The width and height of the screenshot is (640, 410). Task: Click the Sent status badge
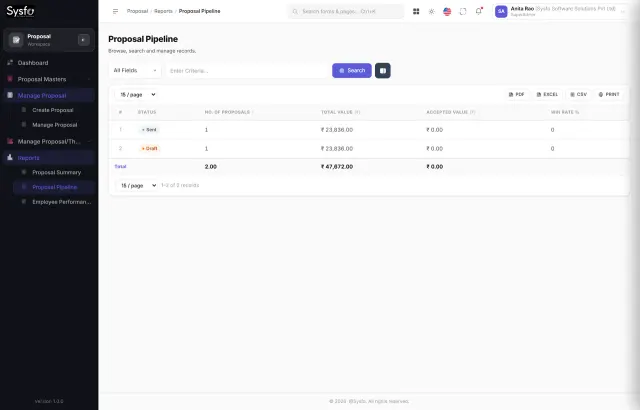[x=149, y=130]
